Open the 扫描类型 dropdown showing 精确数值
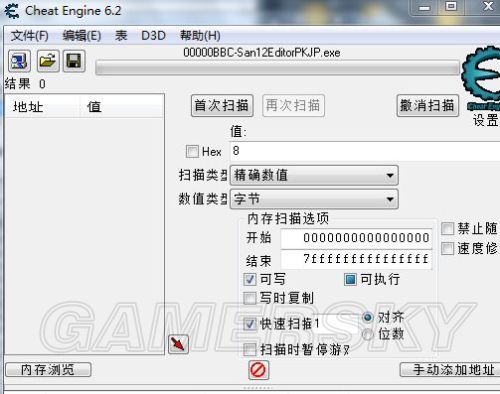This screenshot has height=394, width=500. pos(314,175)
